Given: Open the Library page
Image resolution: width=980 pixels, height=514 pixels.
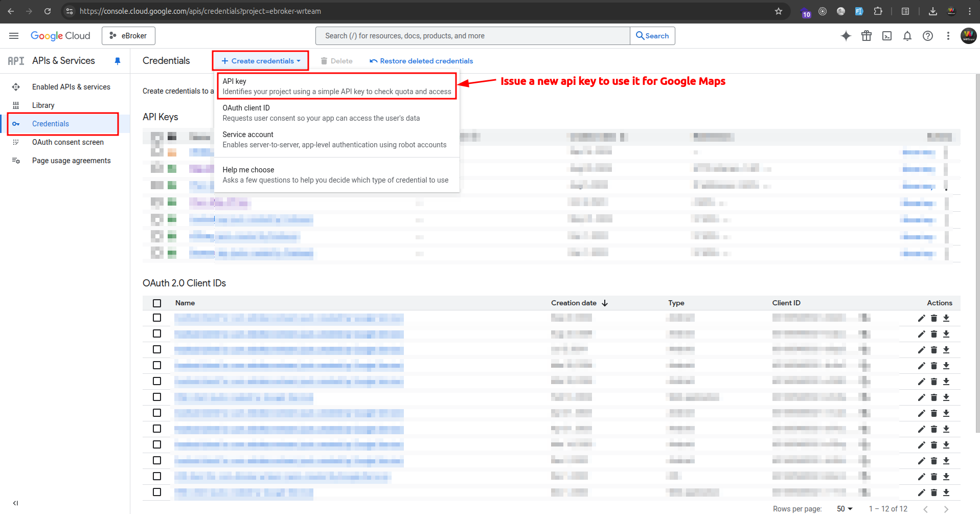Looking at the screenshot, I should click(43, 105).
